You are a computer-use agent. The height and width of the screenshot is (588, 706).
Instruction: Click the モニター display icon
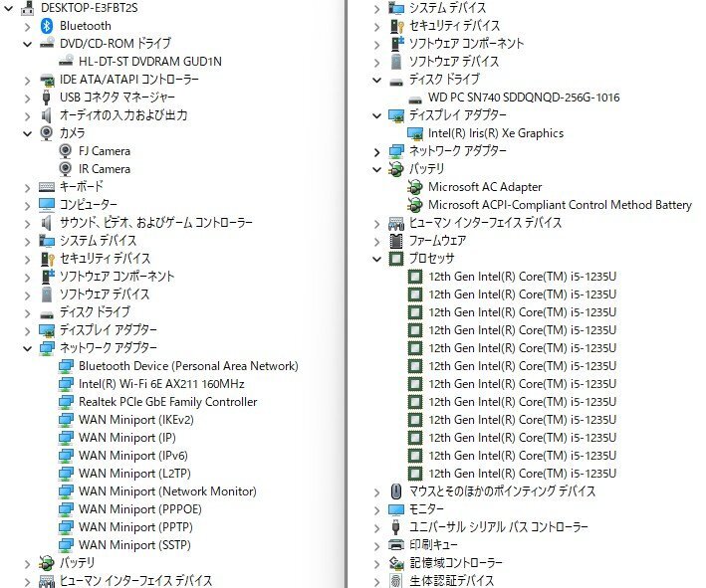(x=395, y=509)
